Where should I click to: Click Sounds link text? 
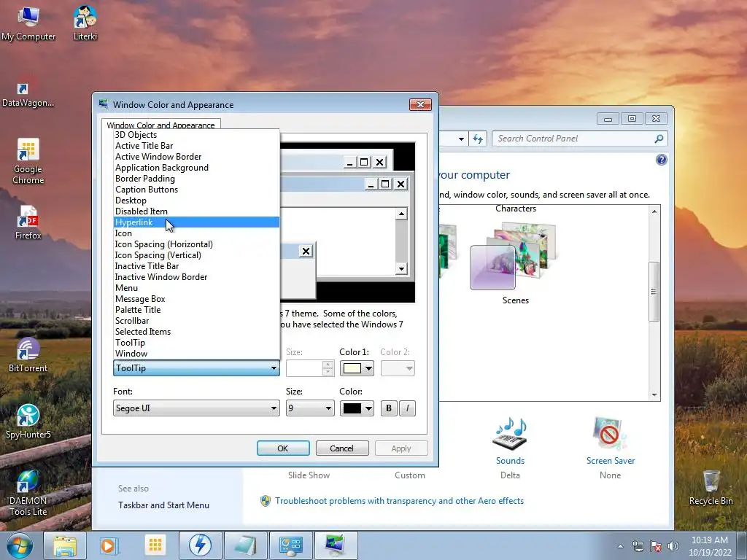(510, 461)
